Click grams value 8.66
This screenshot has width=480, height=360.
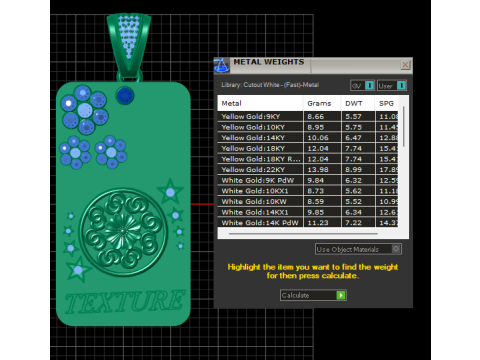click(316, 116)
